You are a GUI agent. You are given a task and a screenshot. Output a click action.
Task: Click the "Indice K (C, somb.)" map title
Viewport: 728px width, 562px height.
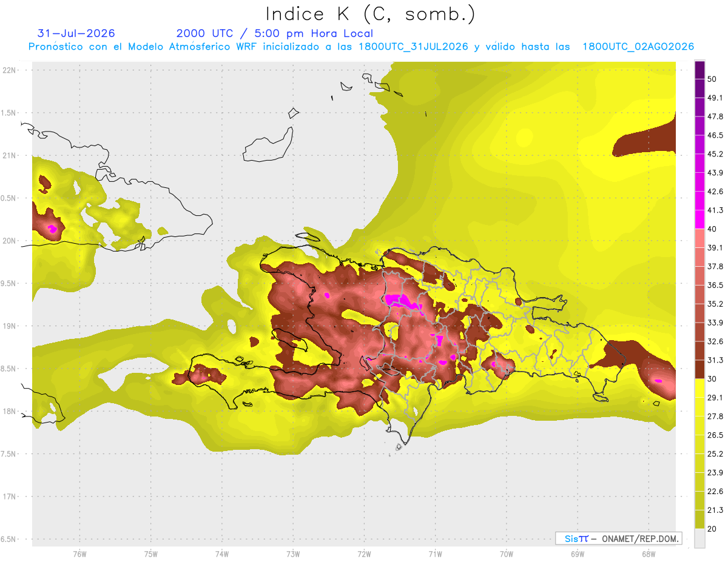(x=370, y=14)
